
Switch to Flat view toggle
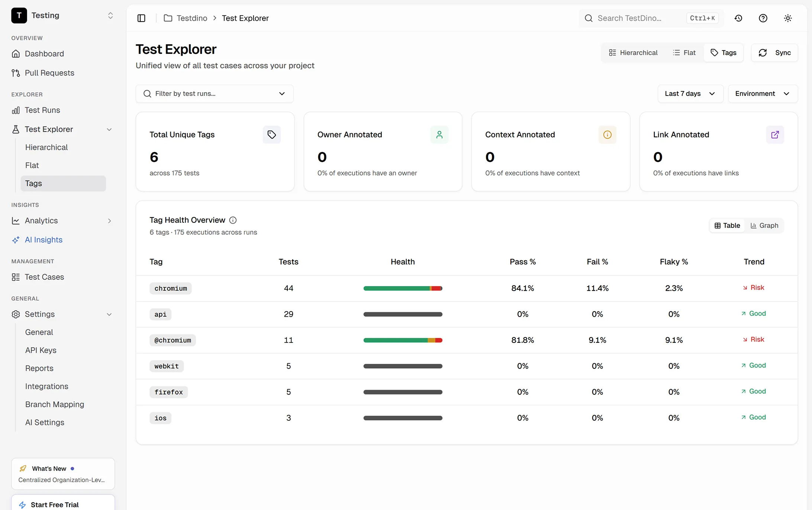coord(684,52)
